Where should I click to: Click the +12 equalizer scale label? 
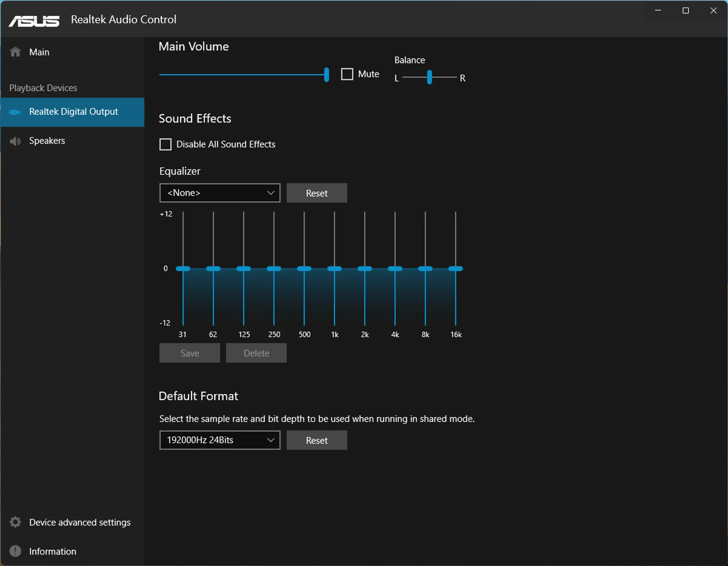pos(166,214)
